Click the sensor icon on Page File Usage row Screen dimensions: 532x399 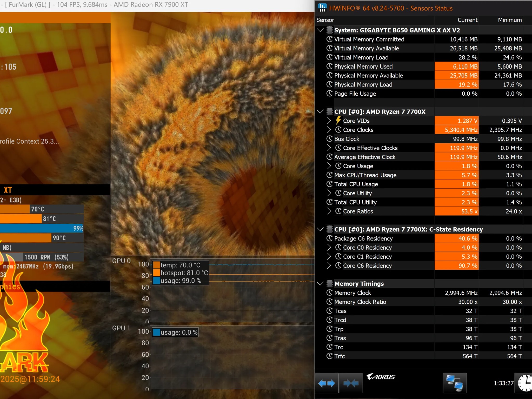pyautogui.click(x=329, y=94)
